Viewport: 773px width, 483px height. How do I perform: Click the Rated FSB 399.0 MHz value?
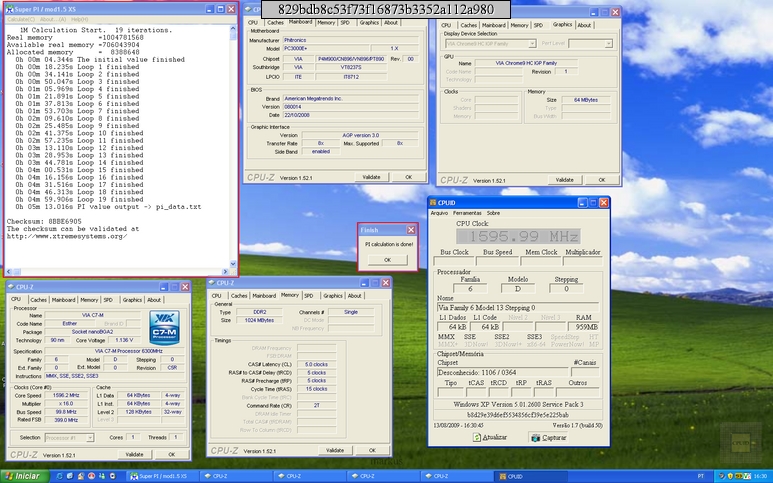pyautogui.click(x=67, y=420)
